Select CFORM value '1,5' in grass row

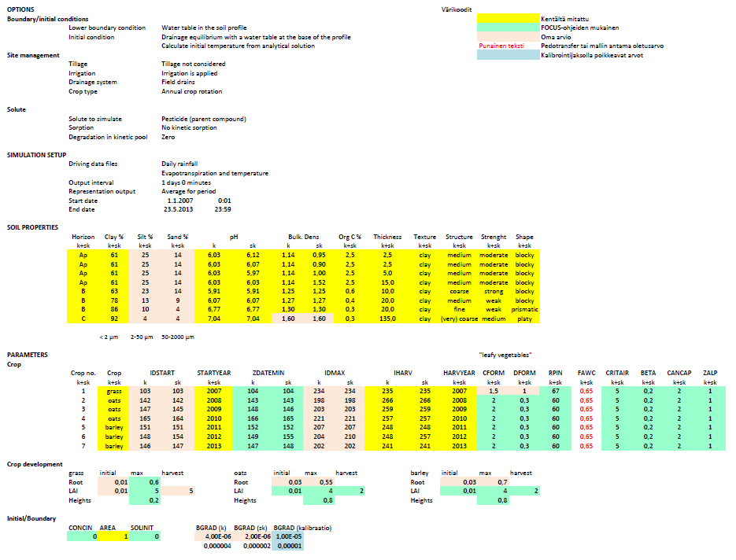click(x=494, y=391)
